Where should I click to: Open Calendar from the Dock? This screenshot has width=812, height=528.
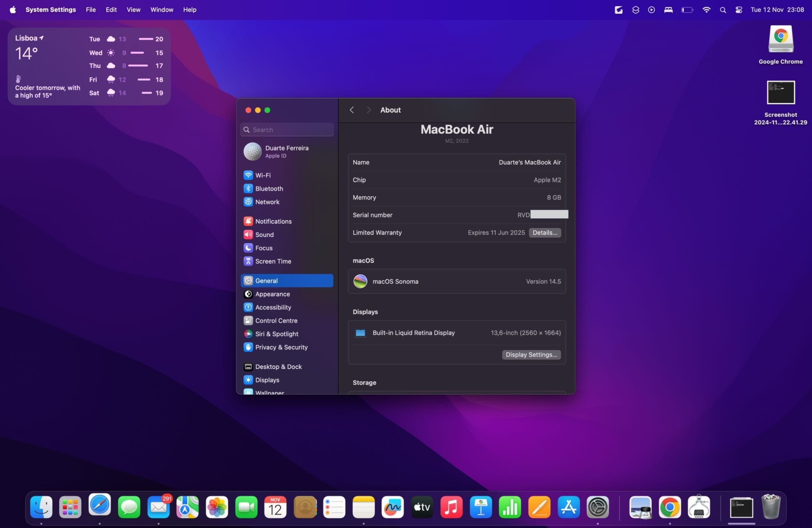click(275, 507)
